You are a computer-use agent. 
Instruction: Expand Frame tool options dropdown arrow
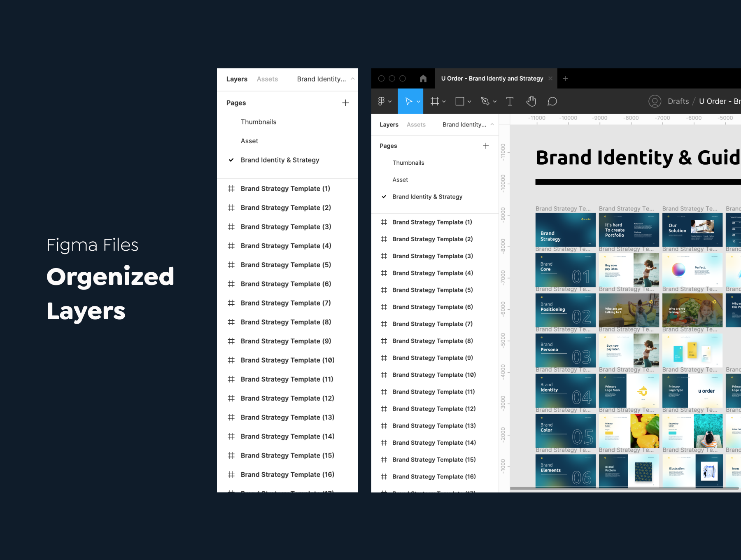(444, 102)
